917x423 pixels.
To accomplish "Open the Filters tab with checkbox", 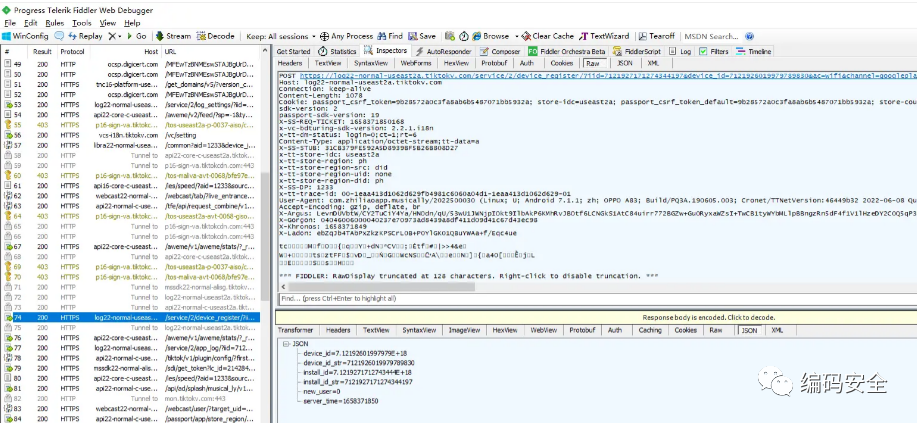I will pyautogui.click(x=713, y=51).
